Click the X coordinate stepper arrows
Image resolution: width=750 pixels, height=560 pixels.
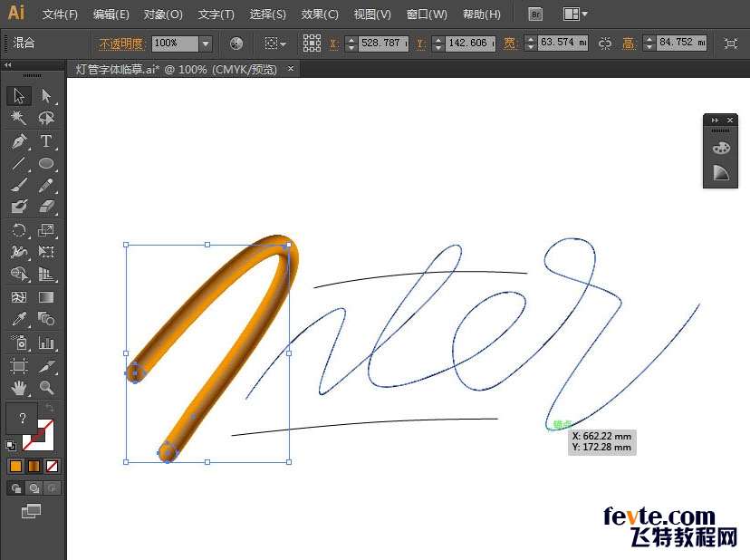click(x=351, y=43)
